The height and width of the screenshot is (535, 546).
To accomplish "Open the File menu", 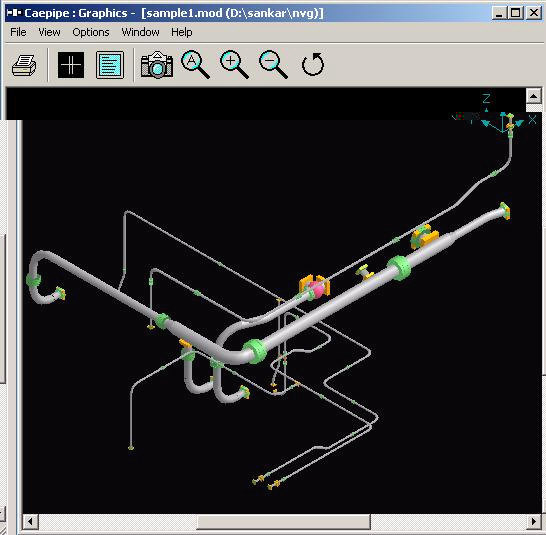I will click(18, 32).
